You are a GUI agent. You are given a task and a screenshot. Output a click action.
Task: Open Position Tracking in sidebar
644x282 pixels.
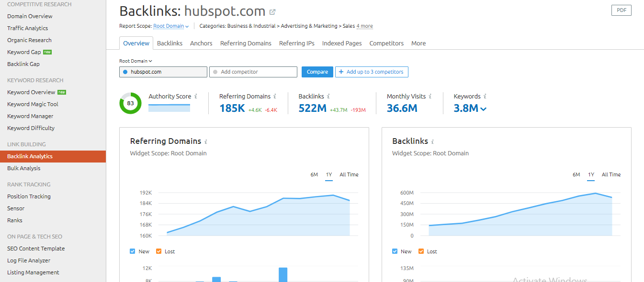[29, 196]
